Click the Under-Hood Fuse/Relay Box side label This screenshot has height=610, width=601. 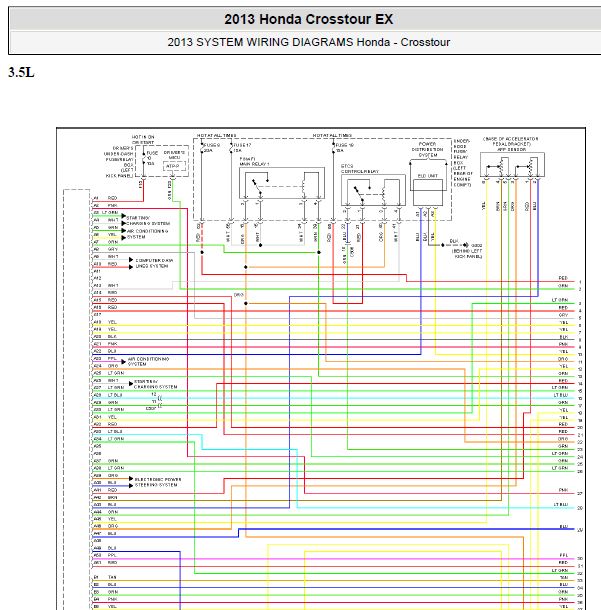point(462,163)
